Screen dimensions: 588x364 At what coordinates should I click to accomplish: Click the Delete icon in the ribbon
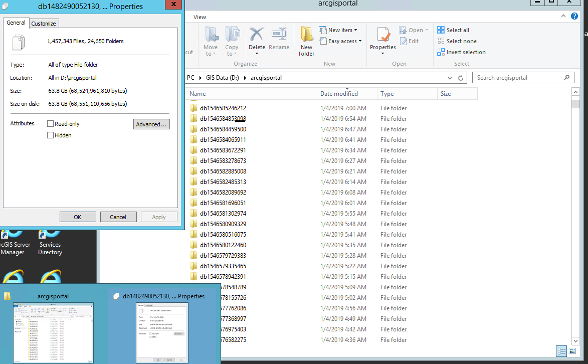click(257, 35)
